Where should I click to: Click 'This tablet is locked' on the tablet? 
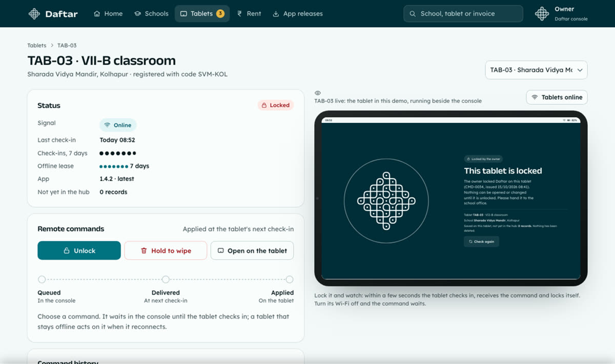point(503,171)
